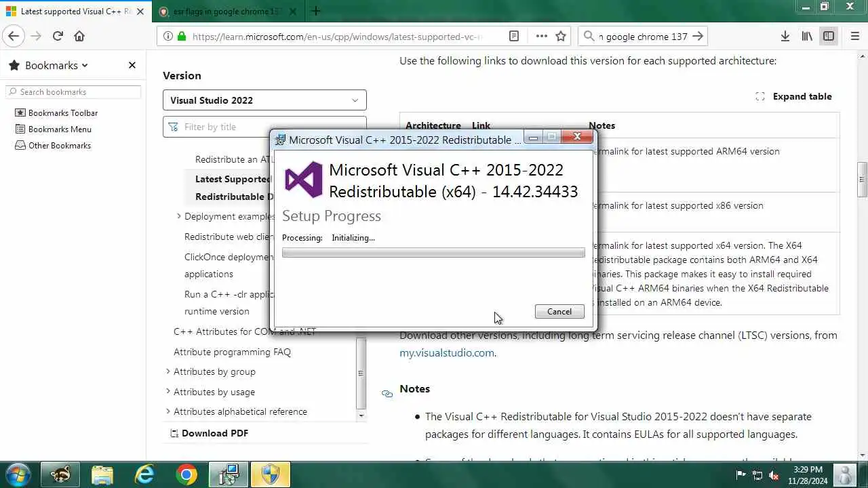
Task: Reload the current page
Action: coord(58,37)
